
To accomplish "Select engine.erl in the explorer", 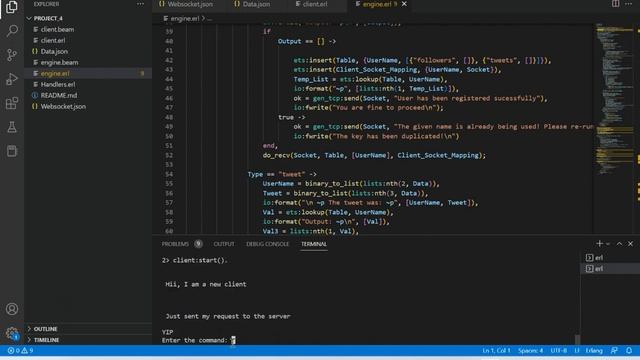I will pyautogui.click(x=88, y=73).
